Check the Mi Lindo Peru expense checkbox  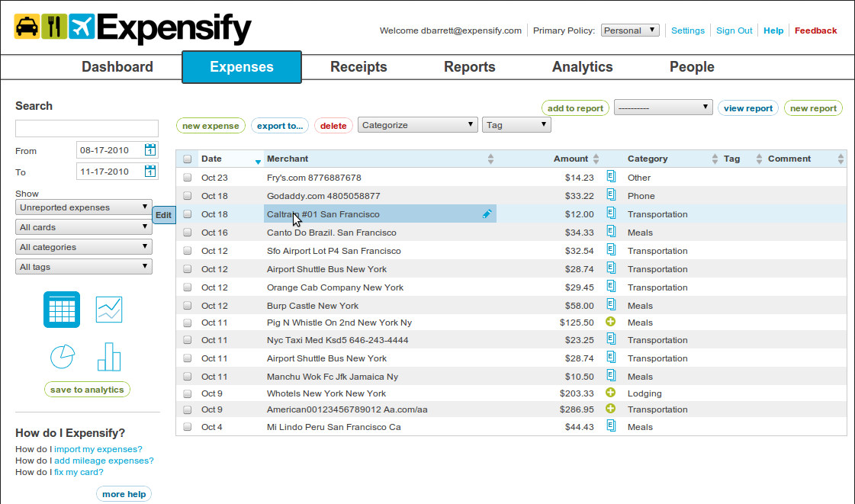[x=187, y=426]
